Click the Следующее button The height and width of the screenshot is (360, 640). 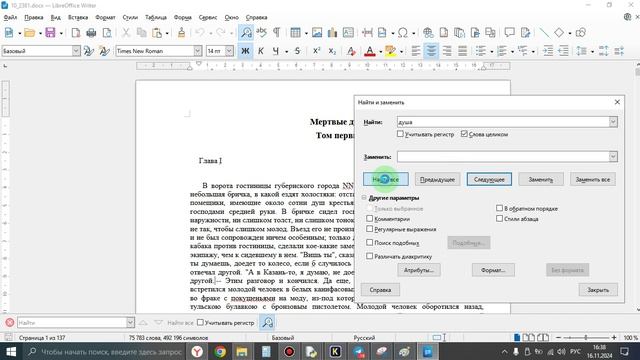point(489,179)
